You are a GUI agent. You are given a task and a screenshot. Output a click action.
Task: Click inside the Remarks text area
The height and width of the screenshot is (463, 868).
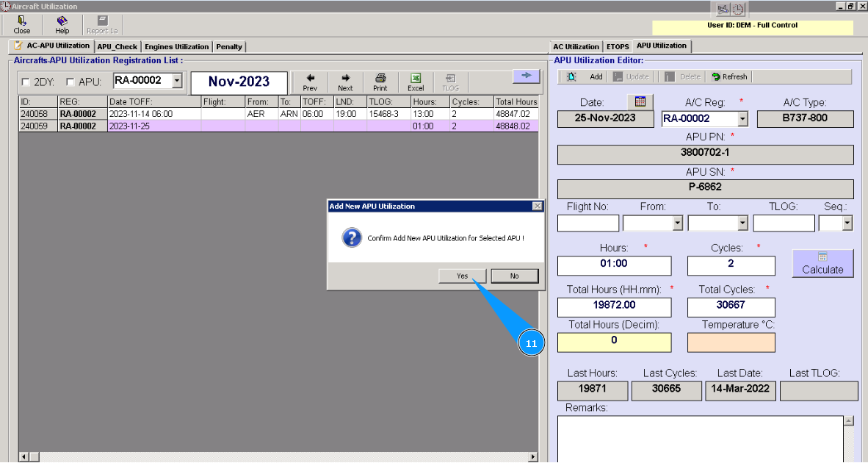(x=701, y=439)
